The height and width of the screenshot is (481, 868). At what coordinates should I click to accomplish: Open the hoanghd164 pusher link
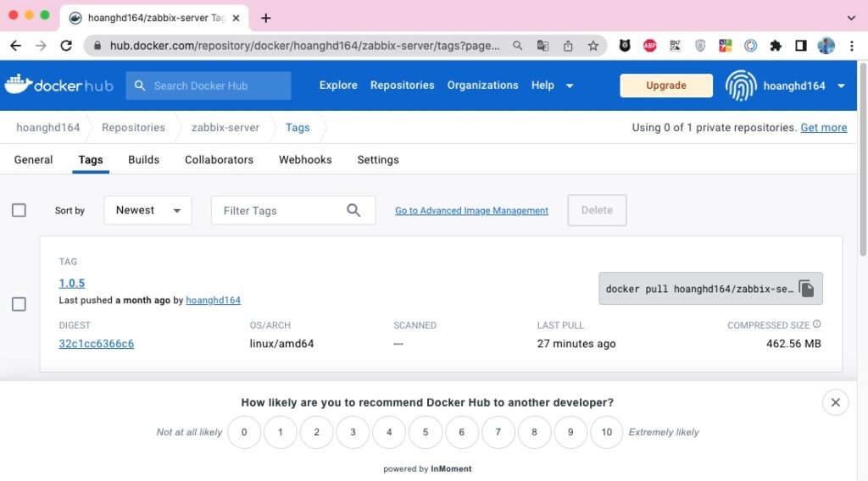tap(213, 301)
